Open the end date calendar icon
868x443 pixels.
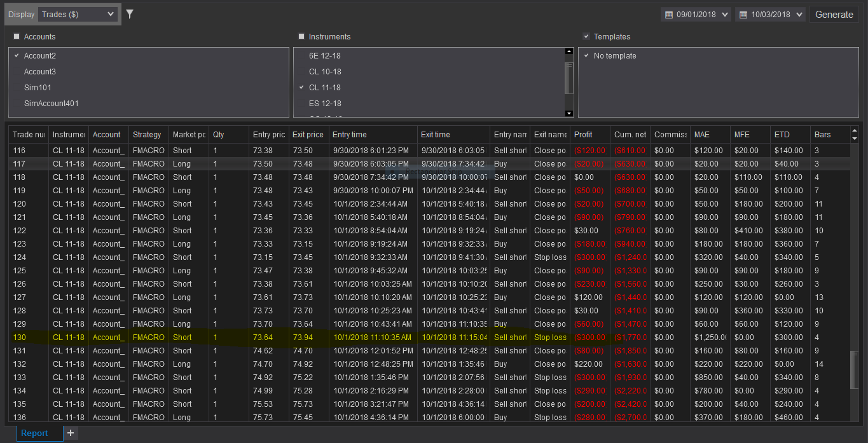click(x=743, y=15)
